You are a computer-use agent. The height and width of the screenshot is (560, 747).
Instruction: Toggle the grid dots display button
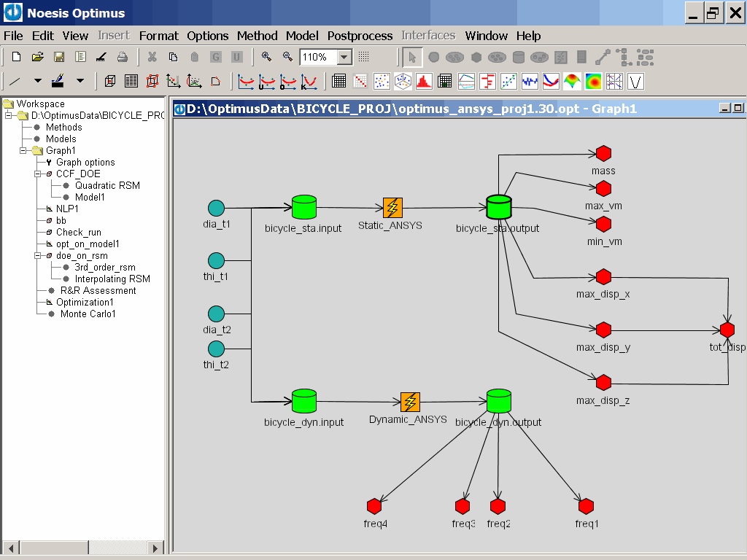[x=364, y=57]
